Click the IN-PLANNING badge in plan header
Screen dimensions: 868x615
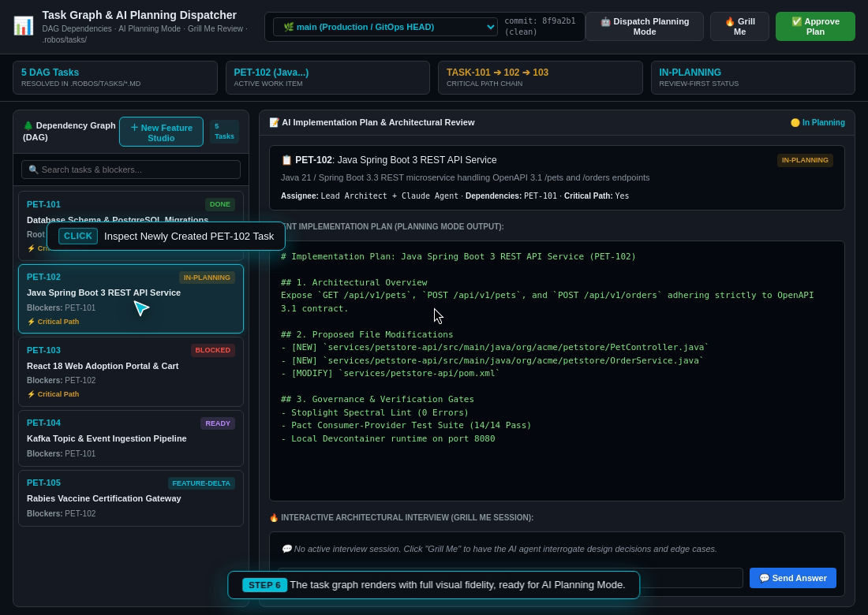coord(805,160)
